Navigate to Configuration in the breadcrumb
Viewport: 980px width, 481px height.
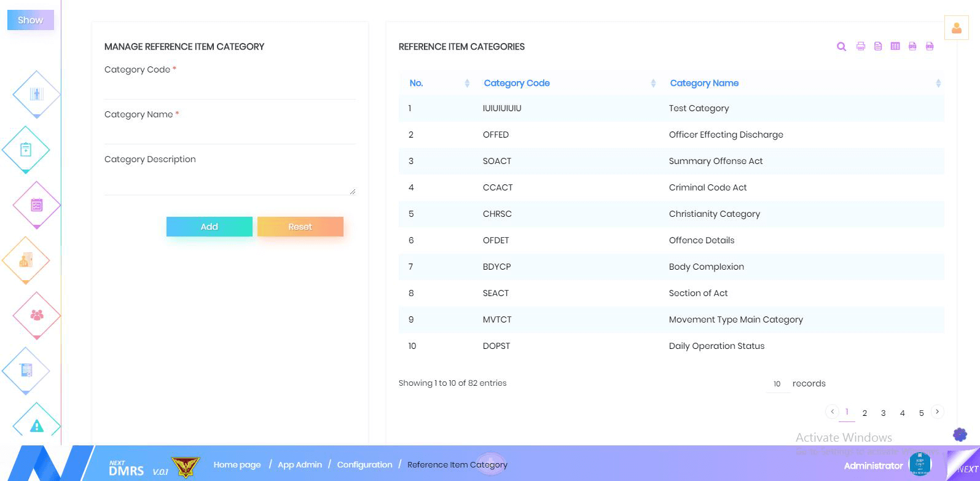click(x=364, y=464)
